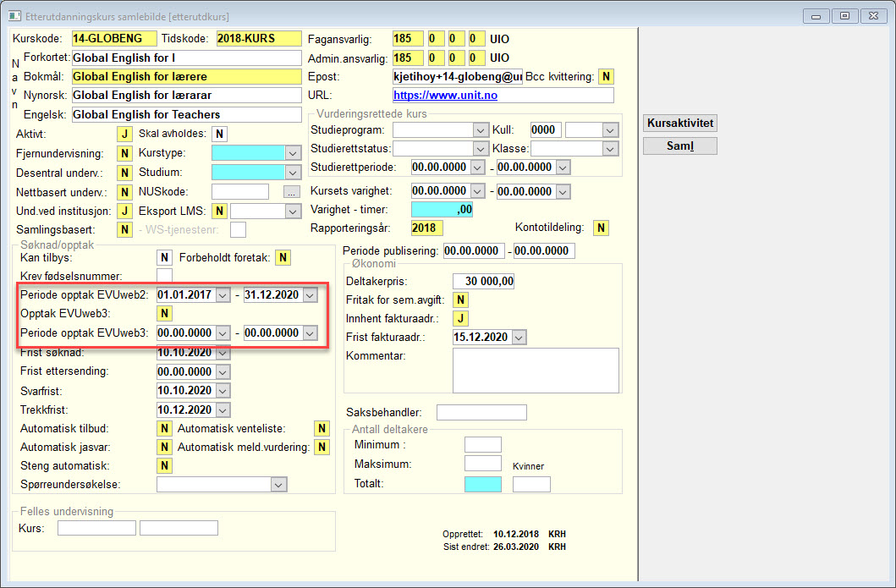Toggle the Bcc kvittering field
Image resolution: width=896 pixels, height=588 pixels.
(x=606, y=77)
